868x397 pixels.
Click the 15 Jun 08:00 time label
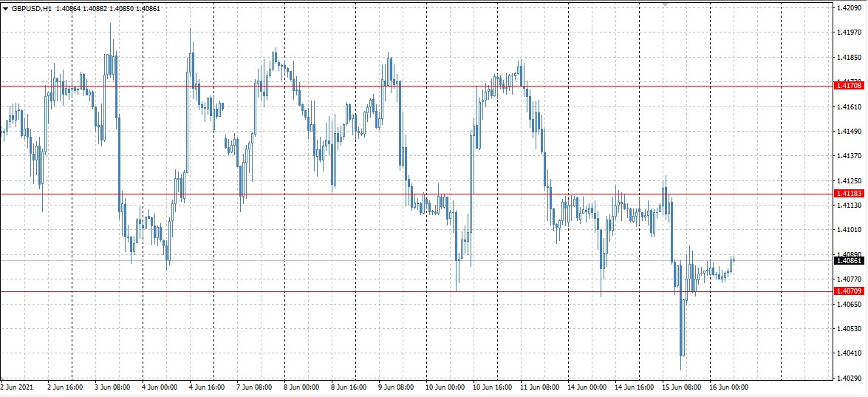[682, 387]
